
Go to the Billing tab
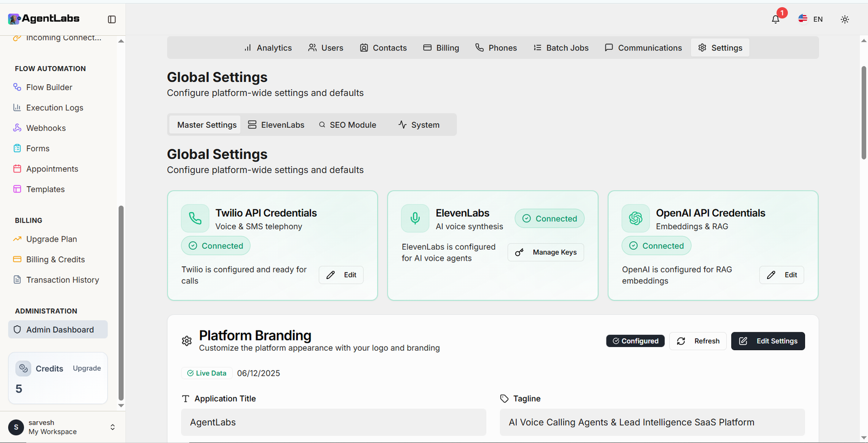(441, 48)
